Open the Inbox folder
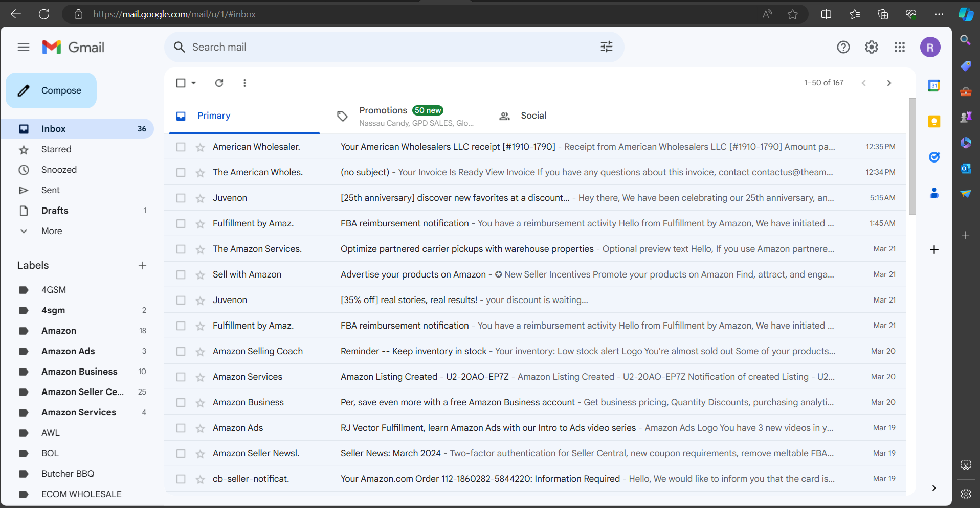 coord(77,129)
